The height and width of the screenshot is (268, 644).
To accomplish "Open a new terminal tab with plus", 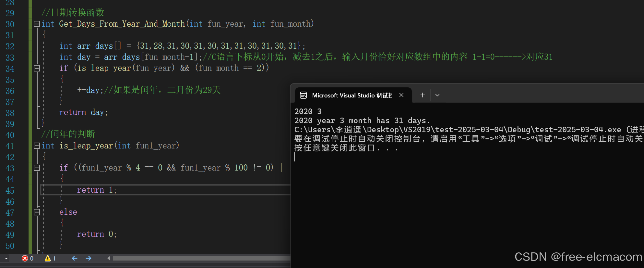I will click(423, 95).
